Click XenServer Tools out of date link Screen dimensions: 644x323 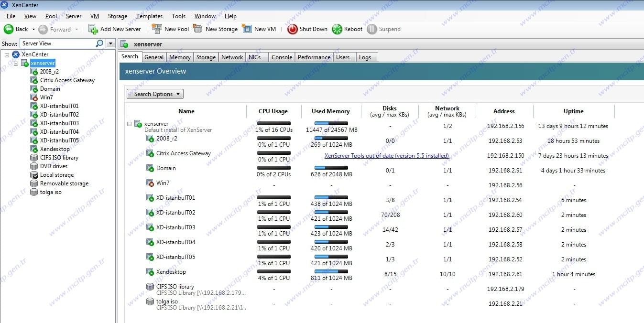tap(387, 156)
